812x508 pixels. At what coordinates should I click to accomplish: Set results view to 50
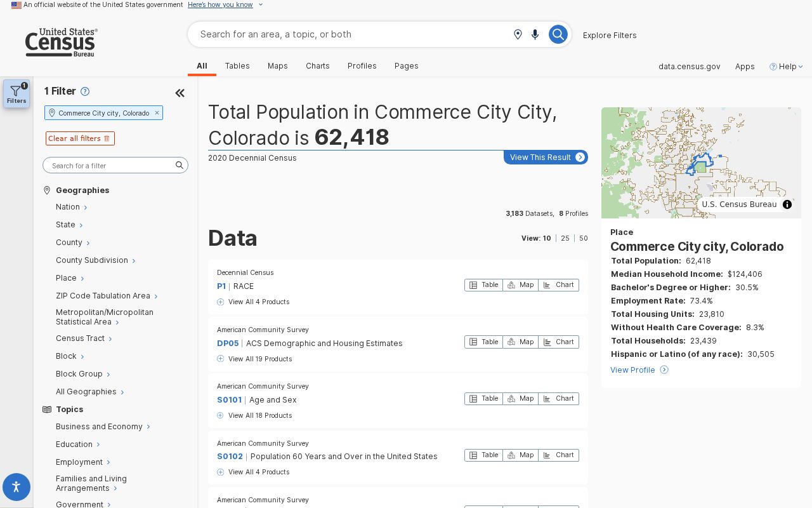click(x=584, y=239)
